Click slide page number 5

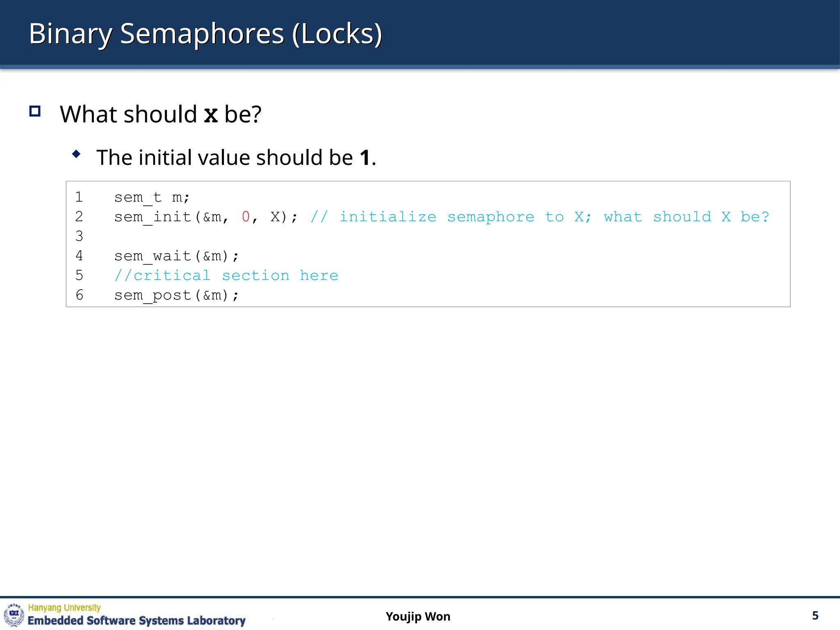815,615
